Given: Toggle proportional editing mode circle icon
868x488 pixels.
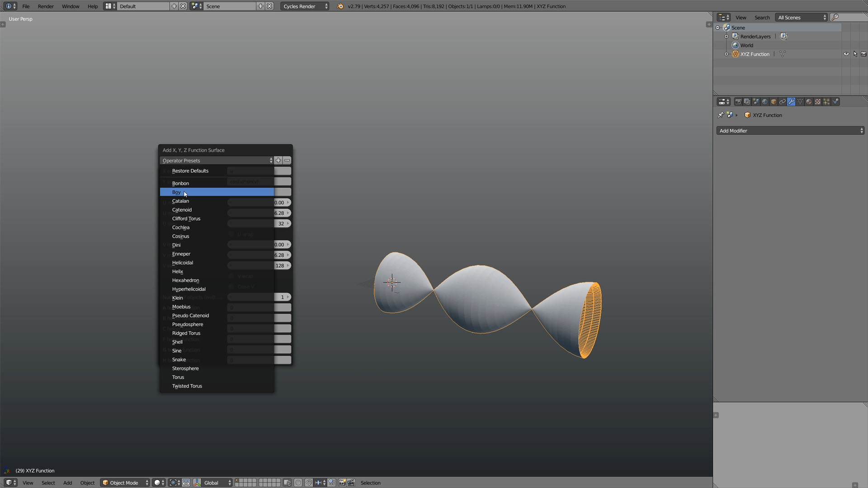Looking at the screenshot, I should [x=298, y=483].
